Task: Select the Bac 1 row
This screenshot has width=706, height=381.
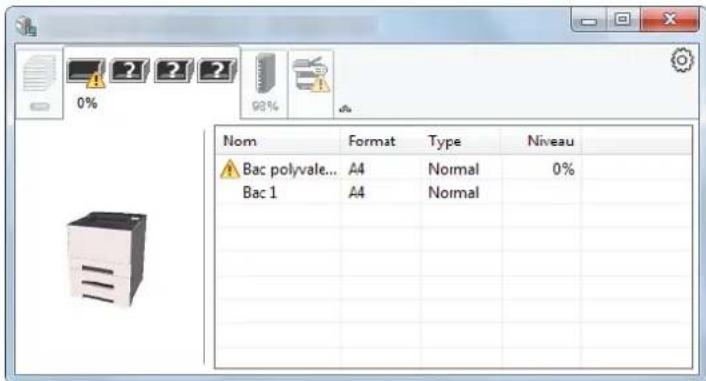Action: (x=454, y=193)
